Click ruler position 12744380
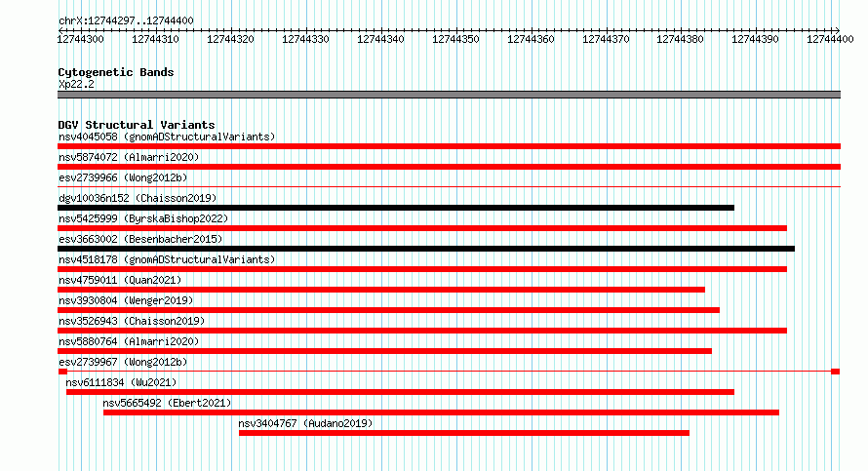The width and height of the screenshot is (868, 471). click(x=681, y=39)
